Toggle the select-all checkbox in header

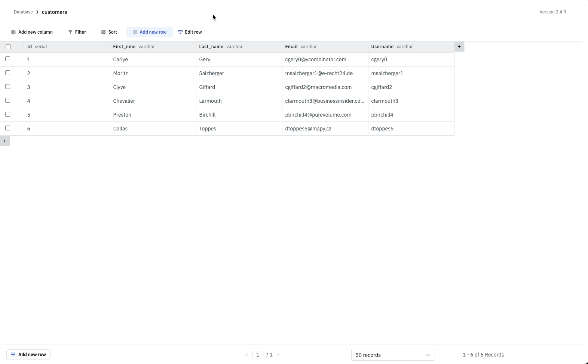pyautogui.click(x=8, y=47)
